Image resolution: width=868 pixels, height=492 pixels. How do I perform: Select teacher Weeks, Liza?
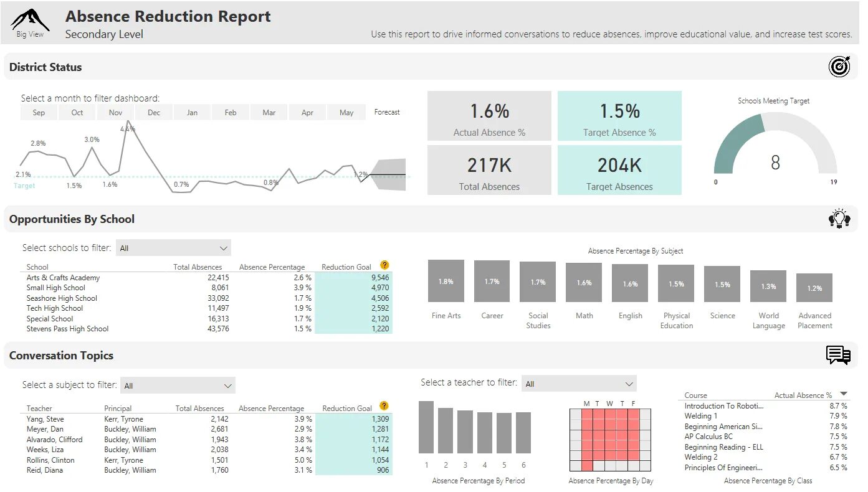click(45, 450)
